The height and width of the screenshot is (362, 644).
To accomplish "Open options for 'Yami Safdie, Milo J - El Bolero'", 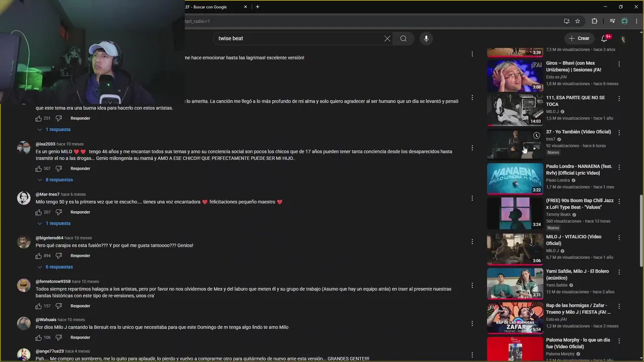I will (619, 272).
